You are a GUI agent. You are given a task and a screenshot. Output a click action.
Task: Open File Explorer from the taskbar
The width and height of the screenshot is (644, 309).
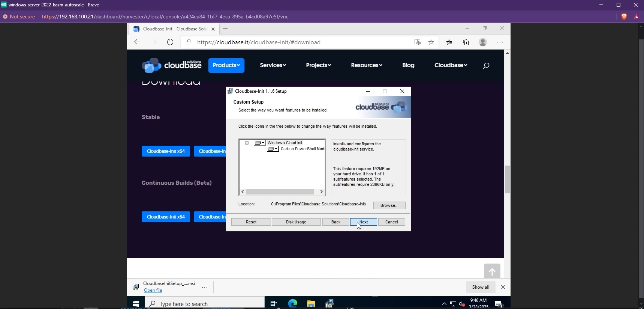coord(311,303)
